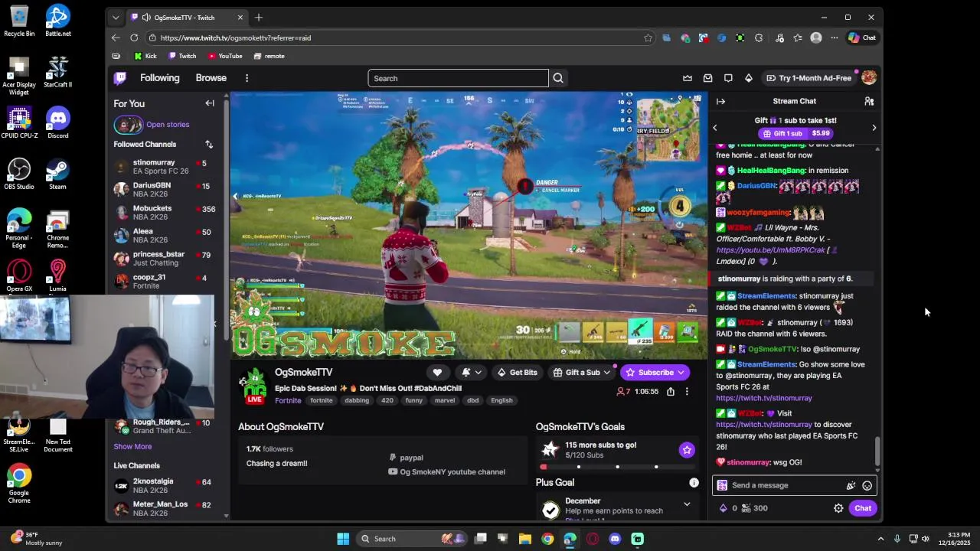Open the Following tab
The height and width of the screenshot is (551, 980).
(x=159, y=78)
